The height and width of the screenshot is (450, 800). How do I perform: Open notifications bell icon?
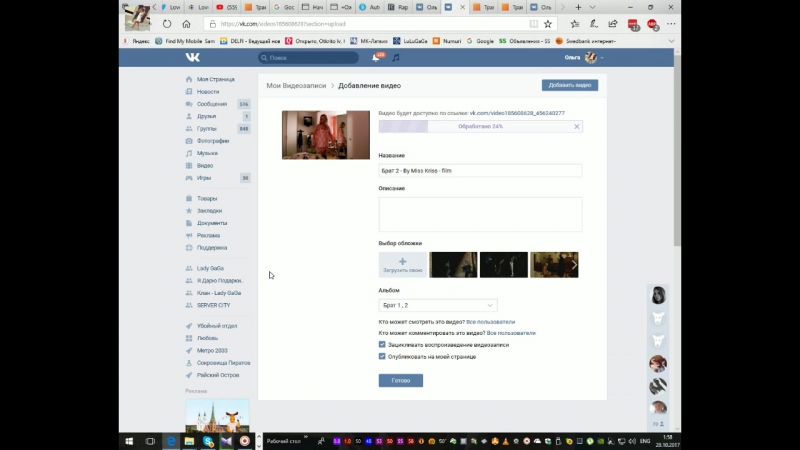coord(376,58)
